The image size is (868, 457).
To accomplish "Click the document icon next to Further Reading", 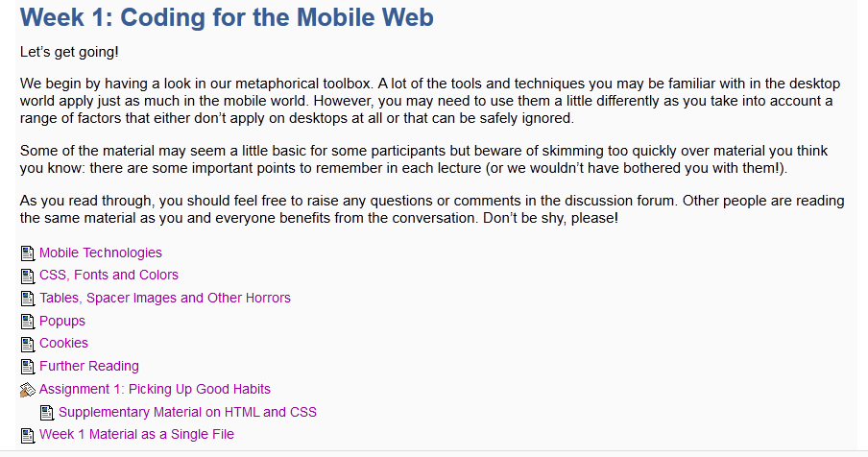I will pos(27,367).
